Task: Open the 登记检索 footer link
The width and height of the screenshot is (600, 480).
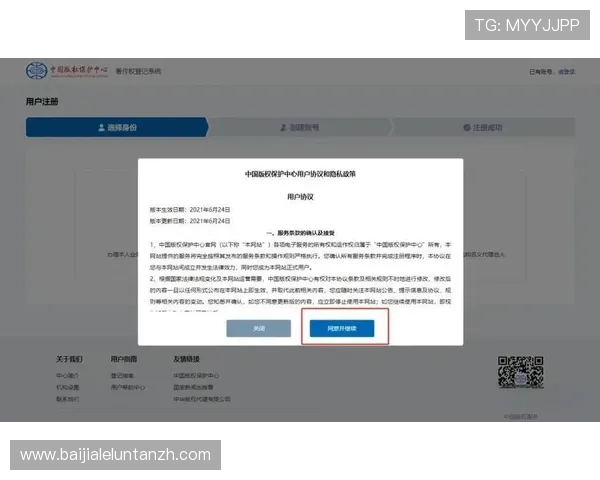Action: [122, 376]
